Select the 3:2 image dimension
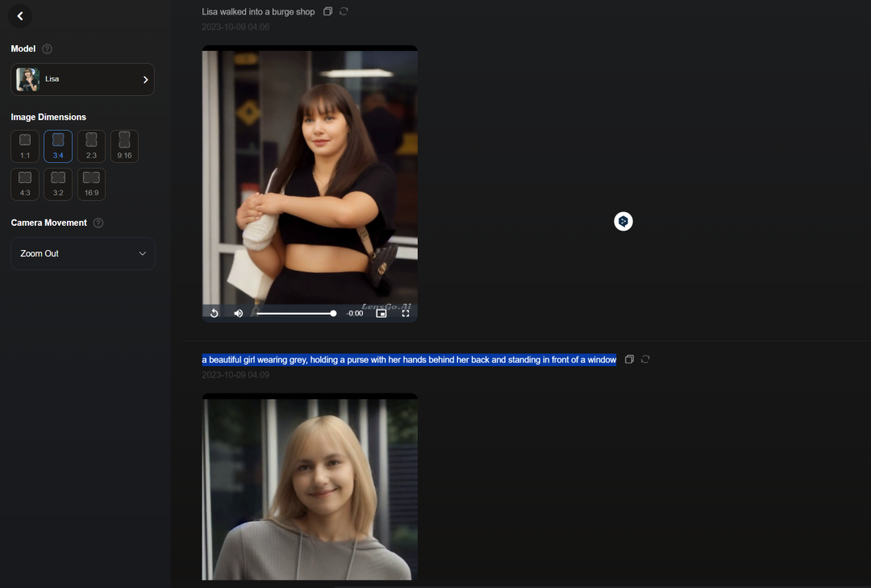This screenshot has width=871, height=588. click(58, 184)
